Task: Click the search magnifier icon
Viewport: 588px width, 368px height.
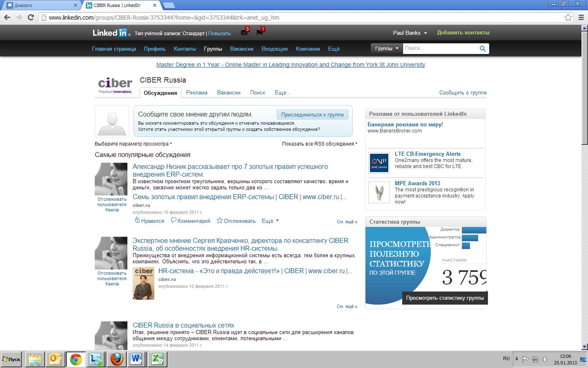Action: (x=483, y=49)
